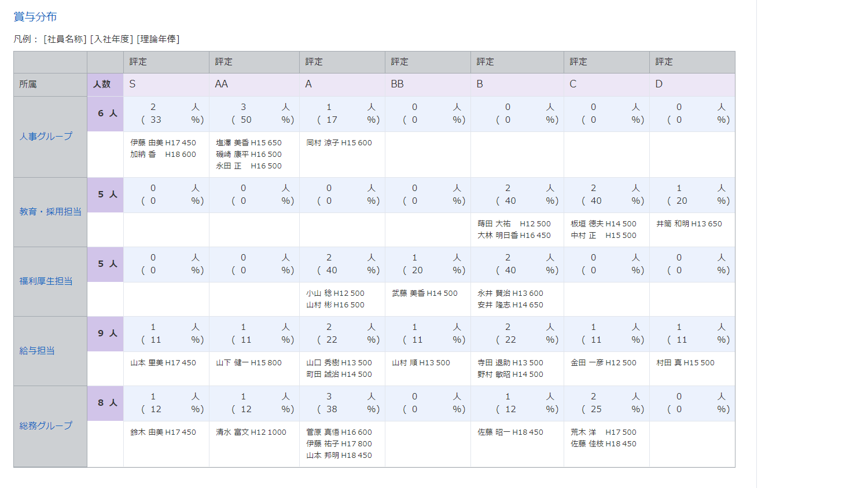Select employee entry 清水 富文 H12 1000
Image resolution: width=868 pixels, height=488 pixels.
251,432
